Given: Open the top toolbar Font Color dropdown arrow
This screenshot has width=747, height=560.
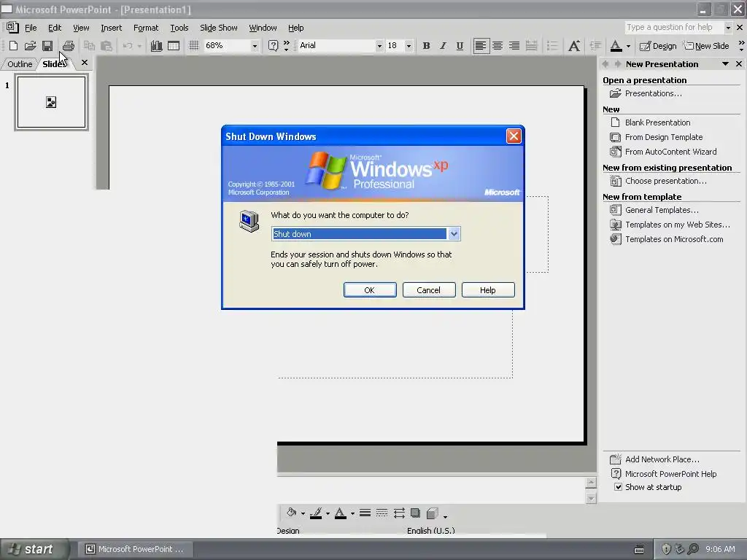Looking at the screenshot, I should point(628,46).
